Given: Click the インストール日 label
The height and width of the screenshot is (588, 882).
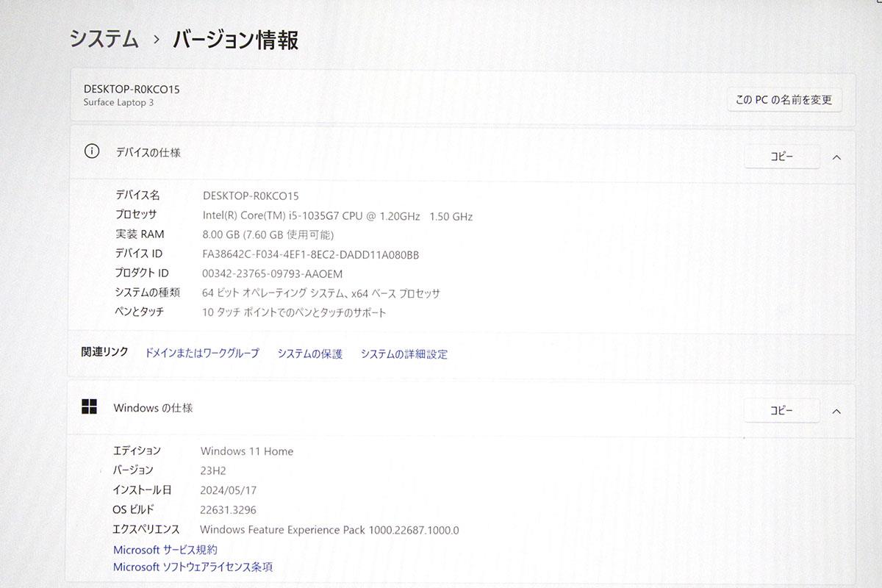Looking at the screenshot, I should coord(142,490).
